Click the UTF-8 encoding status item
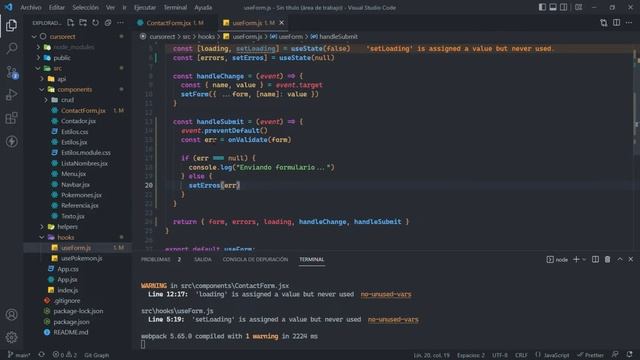 click(500, 355)
